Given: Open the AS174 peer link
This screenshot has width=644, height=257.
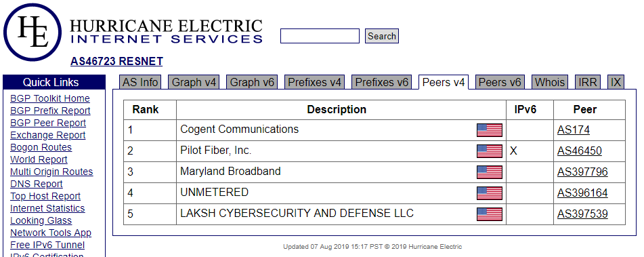Looking at the screenshot, I should click(574, 130).
